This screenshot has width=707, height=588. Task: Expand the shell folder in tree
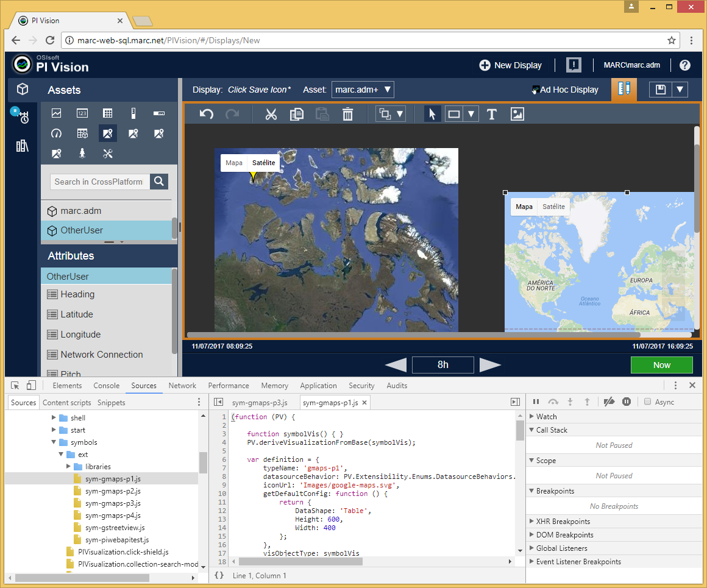(54, 417)
